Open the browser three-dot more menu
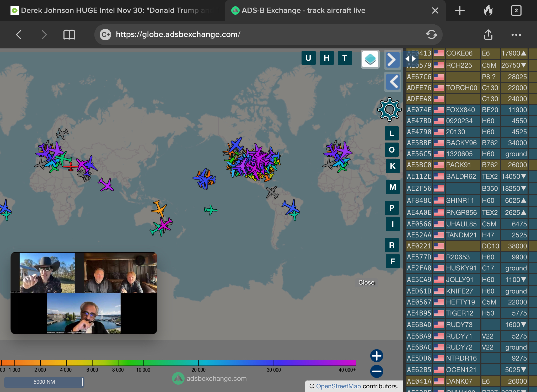537x392 pixels. [516, 35]
